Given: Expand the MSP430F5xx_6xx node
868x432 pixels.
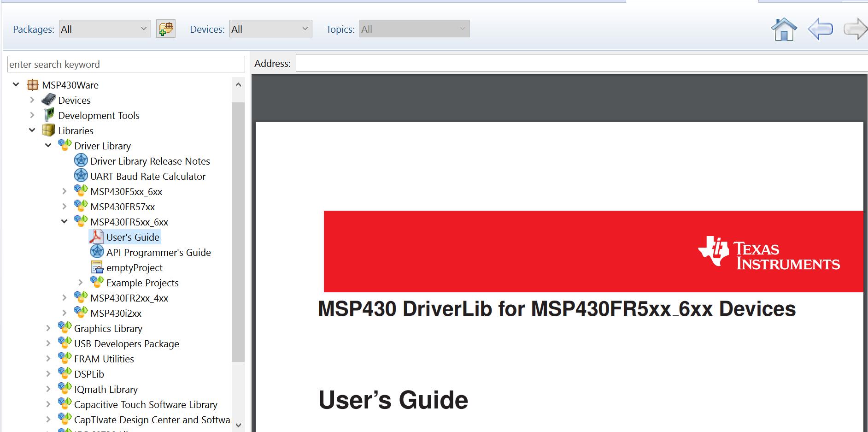Looking at the screenshot, I should coord(65,191).
